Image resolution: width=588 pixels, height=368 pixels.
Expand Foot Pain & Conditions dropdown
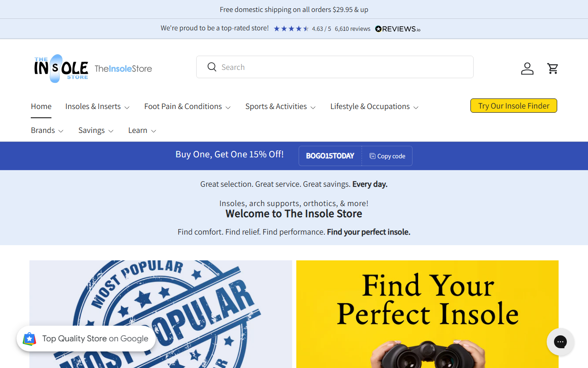click(187, 106)
